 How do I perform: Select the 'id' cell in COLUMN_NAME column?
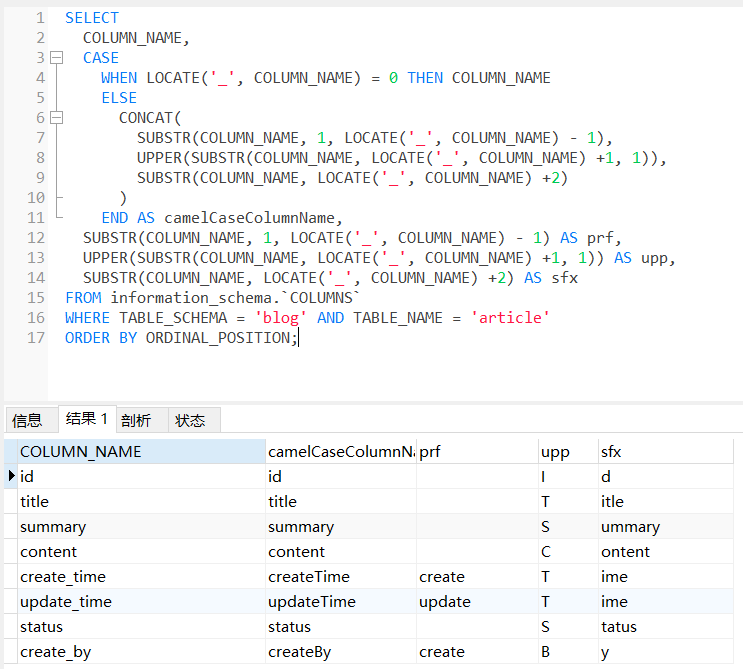[x=141, y=477]
